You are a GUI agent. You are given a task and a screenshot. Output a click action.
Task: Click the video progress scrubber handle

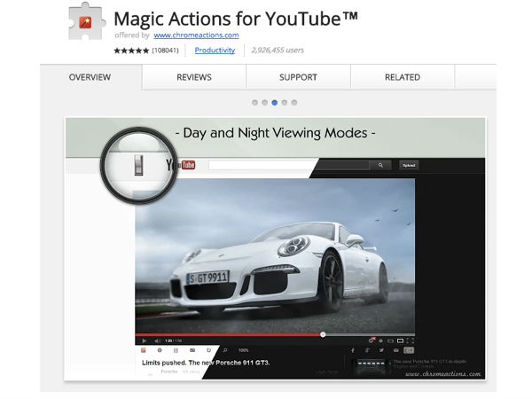click(323, 334)
